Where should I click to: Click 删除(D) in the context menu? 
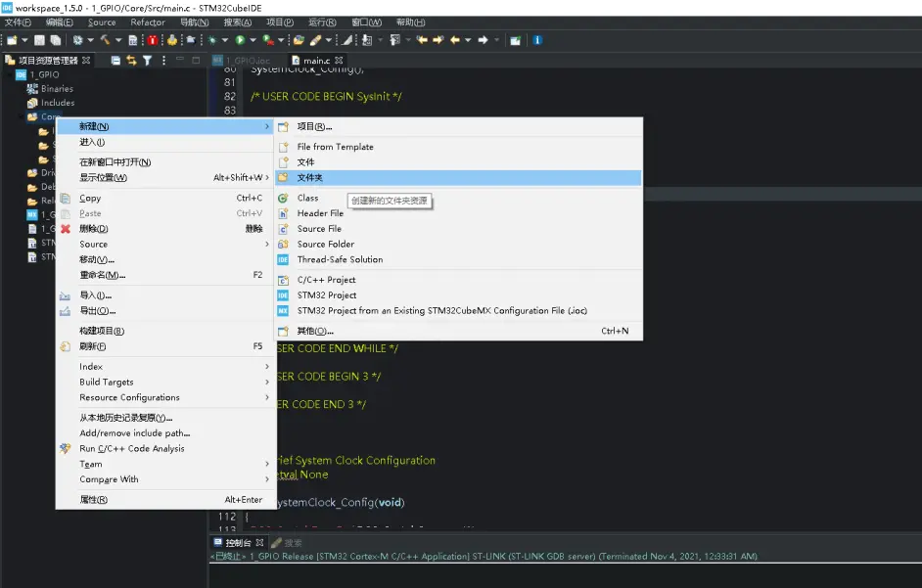click(x=165, y=229)
